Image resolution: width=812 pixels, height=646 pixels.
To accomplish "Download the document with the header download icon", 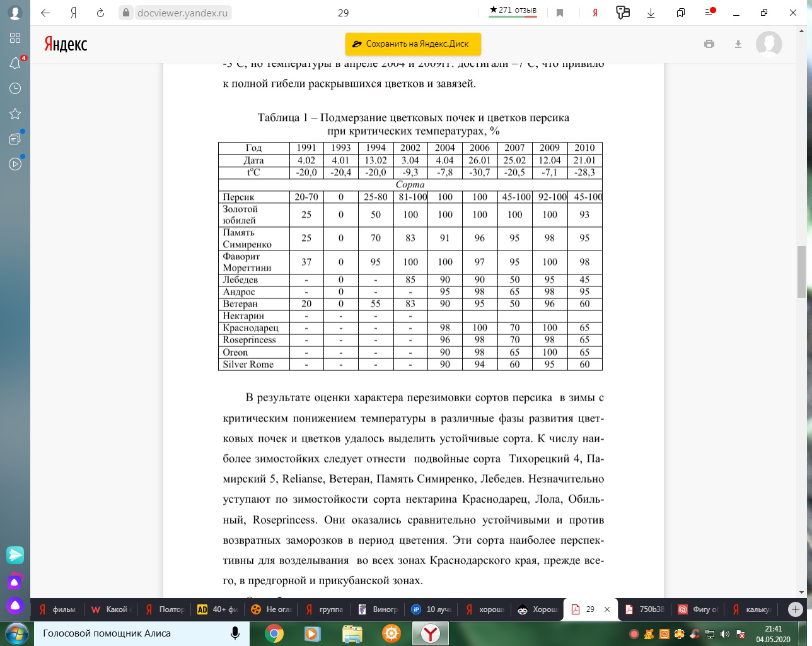I will point(738,44).
